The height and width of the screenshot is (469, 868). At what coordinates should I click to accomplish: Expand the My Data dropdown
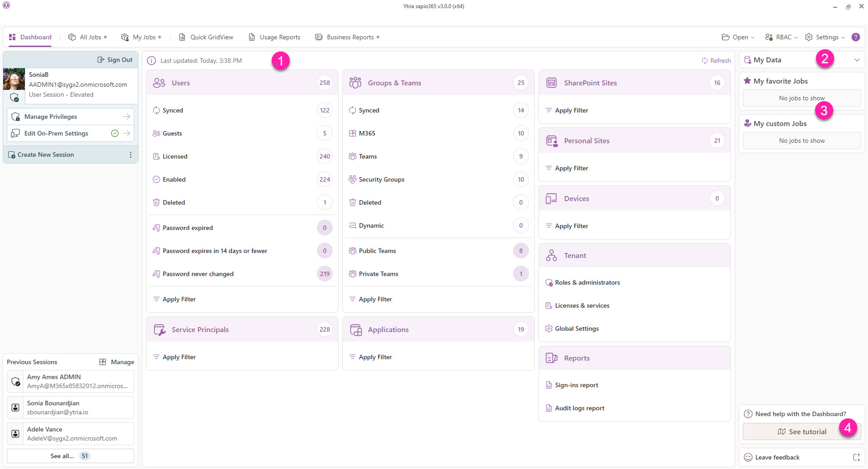coord(857,60)
